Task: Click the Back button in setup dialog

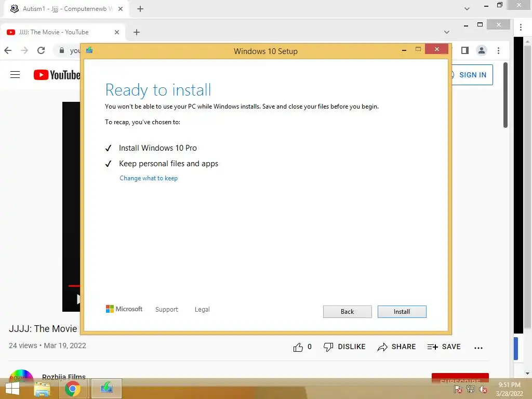Action: click(347, 312)
